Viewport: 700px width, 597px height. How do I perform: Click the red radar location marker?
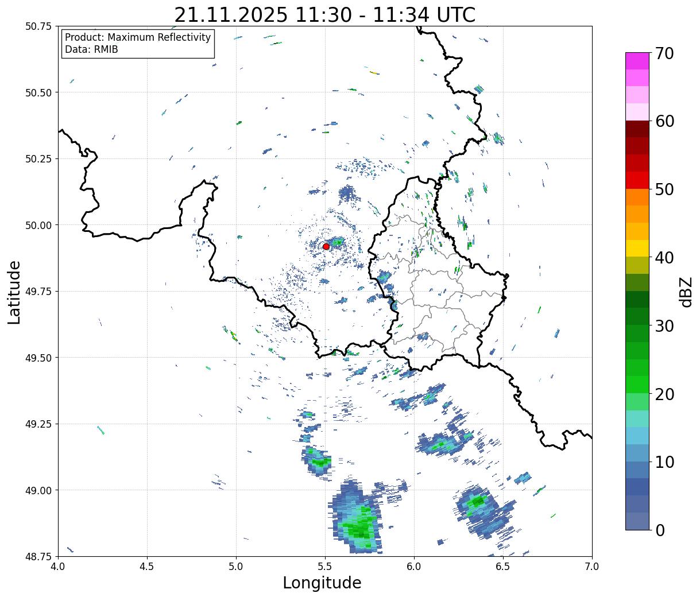click(x=326, y=246)
